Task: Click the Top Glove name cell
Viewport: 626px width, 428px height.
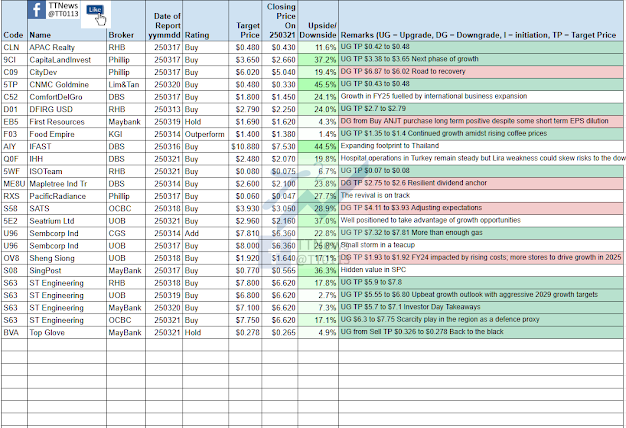Action: tap(67, 333)
